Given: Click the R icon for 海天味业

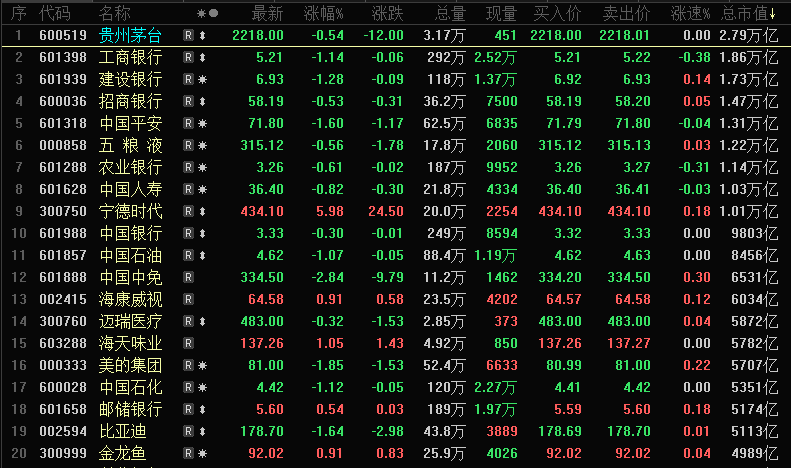Looking at the screenshot, I should 188,343.
